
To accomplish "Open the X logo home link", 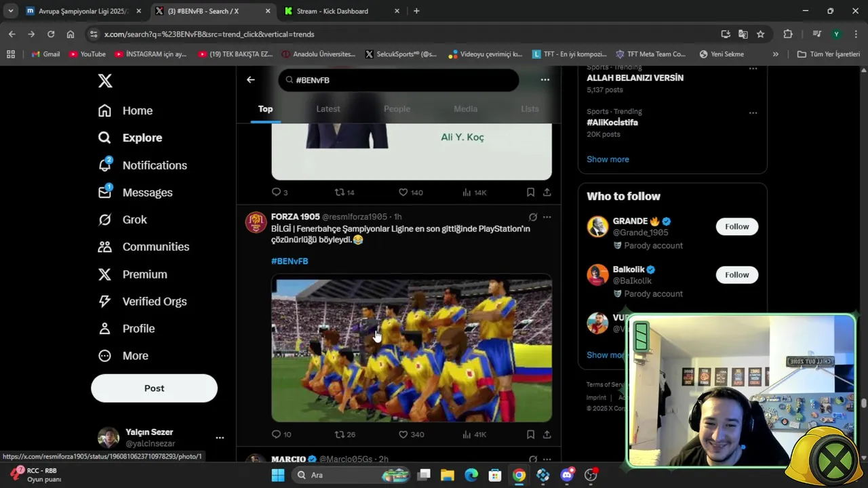I will coord(105,81).
